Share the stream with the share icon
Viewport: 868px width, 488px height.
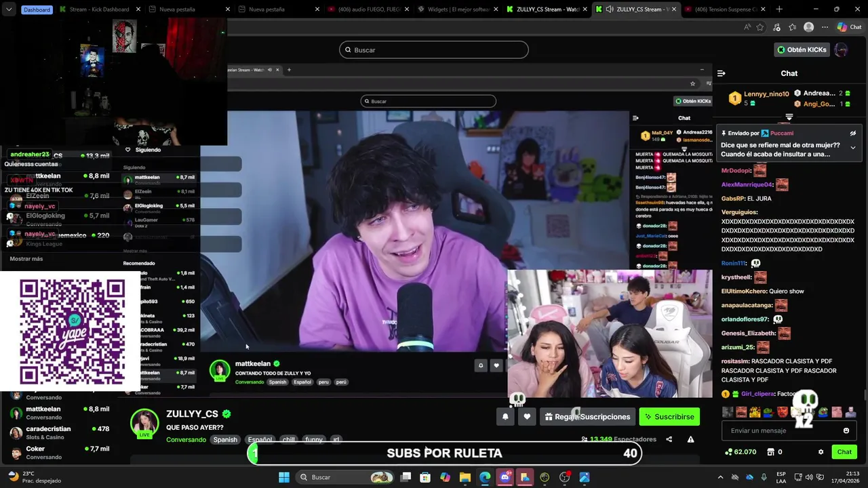click(x=669, y=439)
